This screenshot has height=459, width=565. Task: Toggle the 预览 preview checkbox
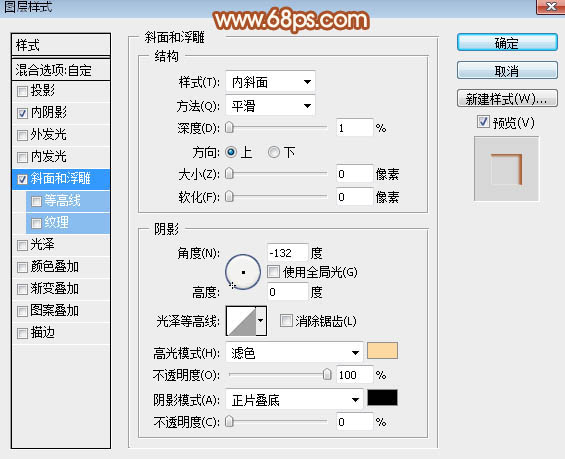[x=483, y=122]
